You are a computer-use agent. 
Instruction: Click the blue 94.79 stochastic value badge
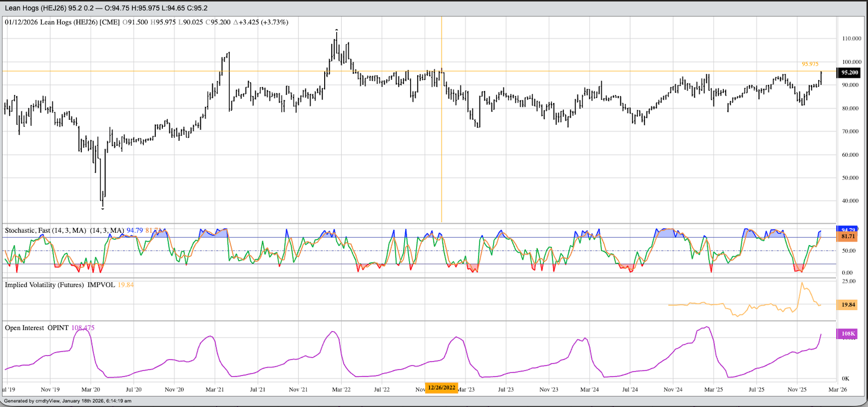pos(847,229)
